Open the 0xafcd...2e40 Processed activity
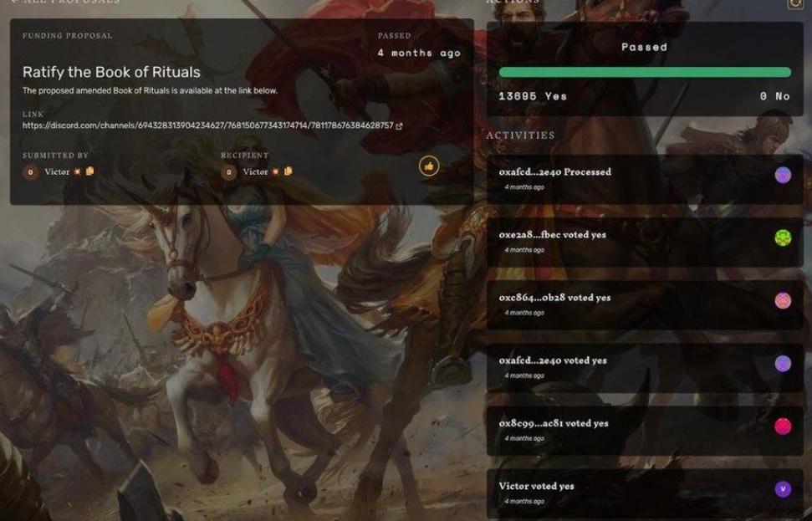The width and height of the screenshot is (812, 521). point(645,179)
